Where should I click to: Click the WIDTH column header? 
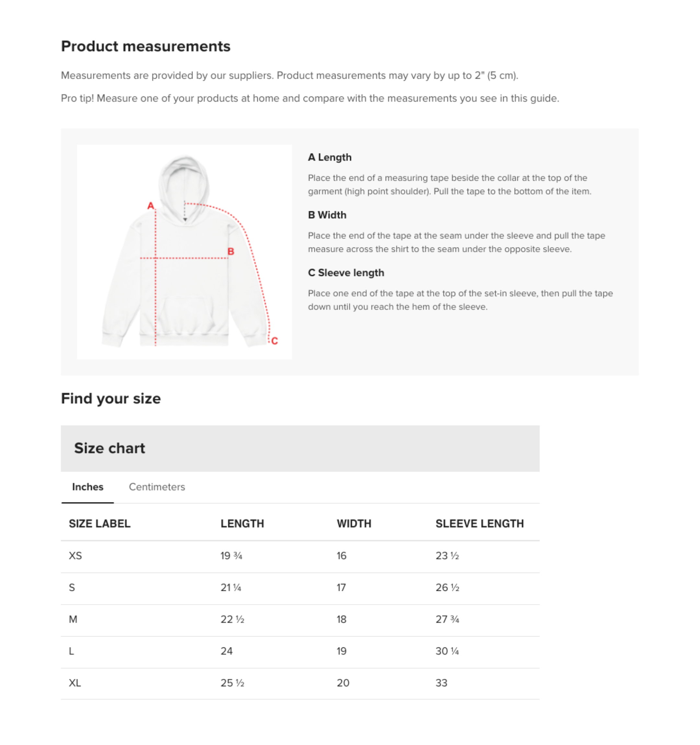coord(354,523)
